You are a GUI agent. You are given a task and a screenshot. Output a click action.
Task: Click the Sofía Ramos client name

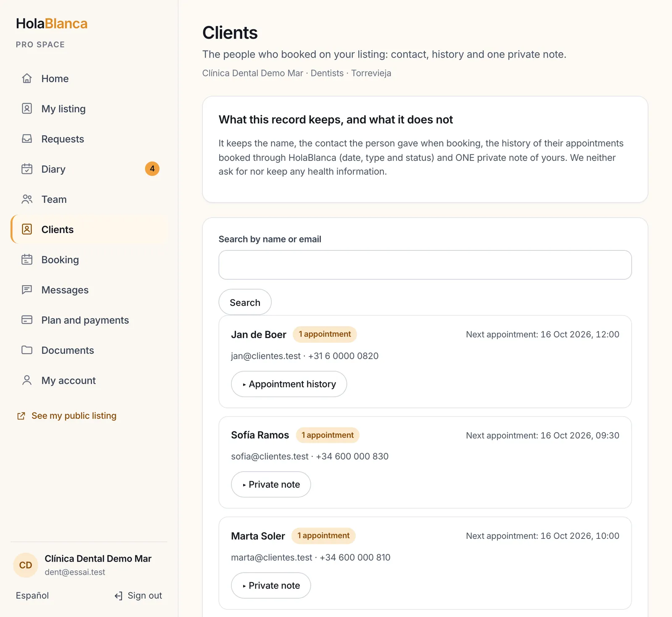pyautogui.click(x=260, y=435)
